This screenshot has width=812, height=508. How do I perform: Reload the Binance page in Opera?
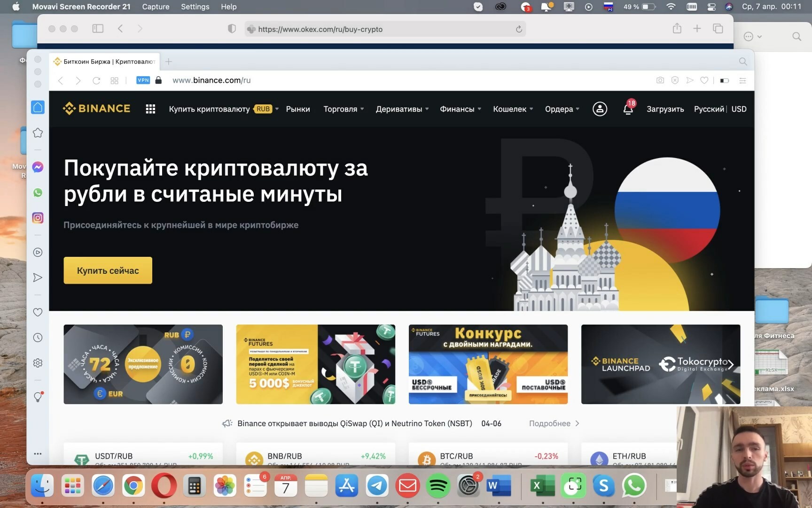tap(96, 80)
